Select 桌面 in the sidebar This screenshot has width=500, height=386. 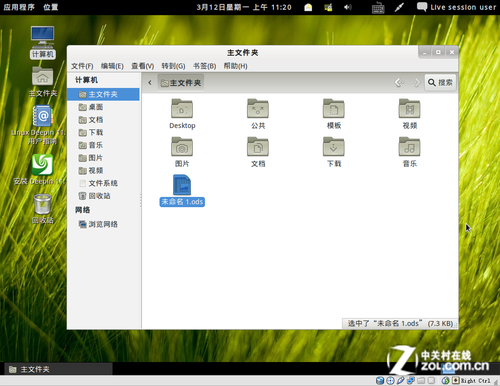click(x=103, y=107)
